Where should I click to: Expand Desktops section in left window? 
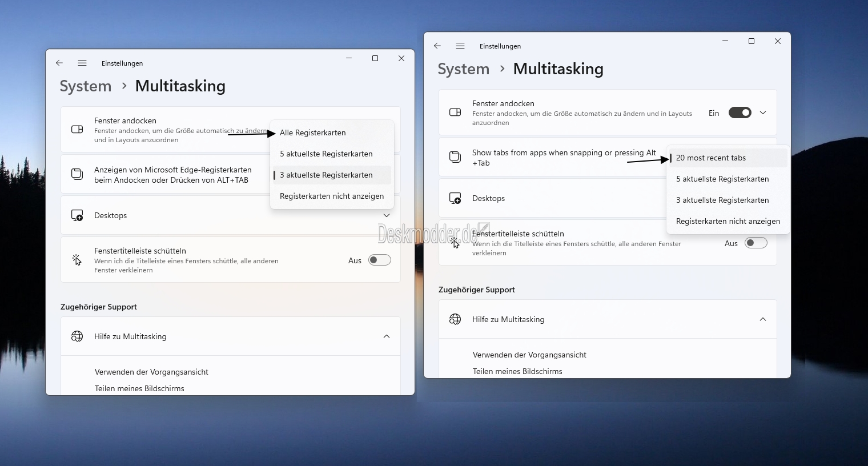click(387, 215)
